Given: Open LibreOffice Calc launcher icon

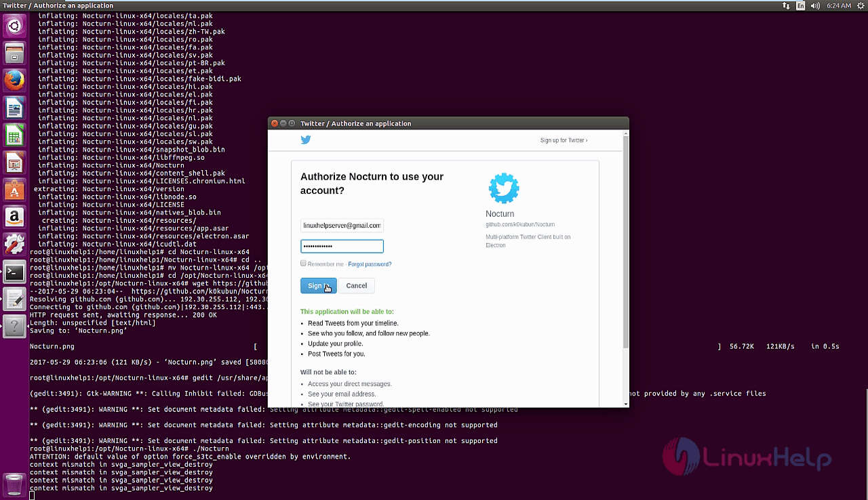Looking at the screenshot, I should tap(14, 136).
